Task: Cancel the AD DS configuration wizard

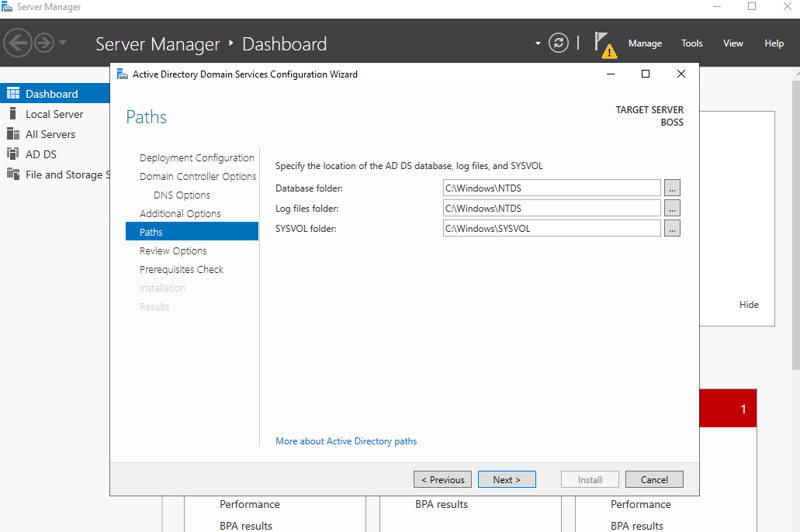Action: 654,479
